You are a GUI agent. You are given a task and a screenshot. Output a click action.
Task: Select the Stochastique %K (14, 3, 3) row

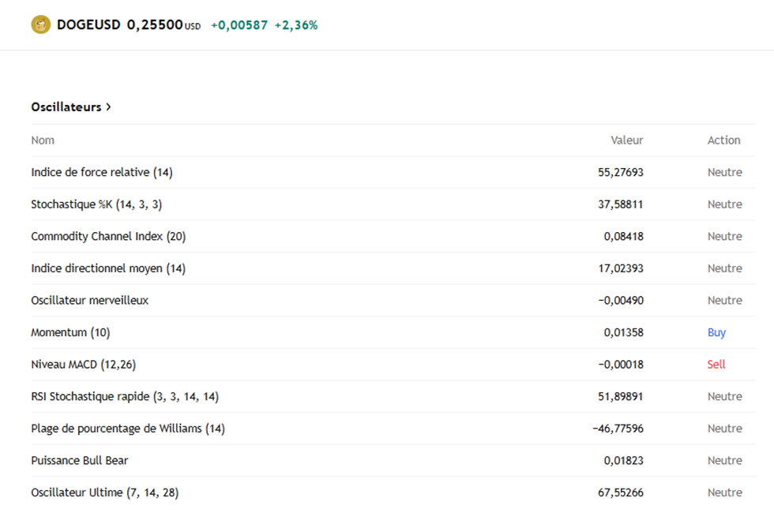pos(96,204)
